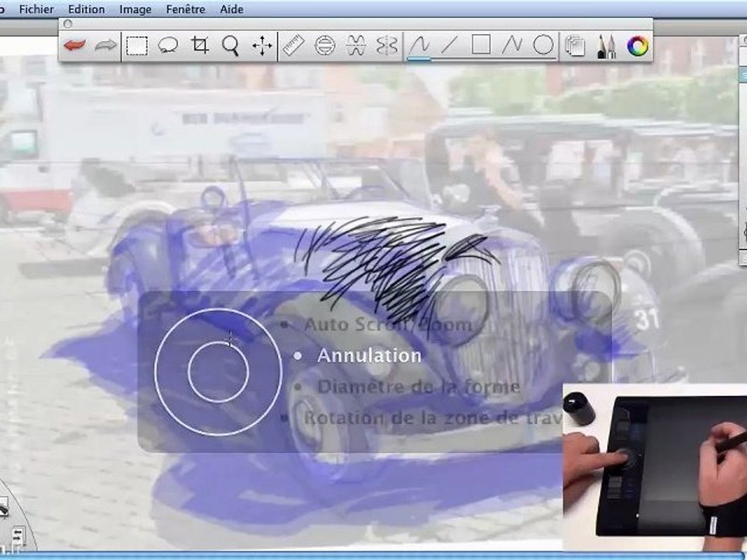Select the Auto Scroll/Zoom ring option

point(388,325)
